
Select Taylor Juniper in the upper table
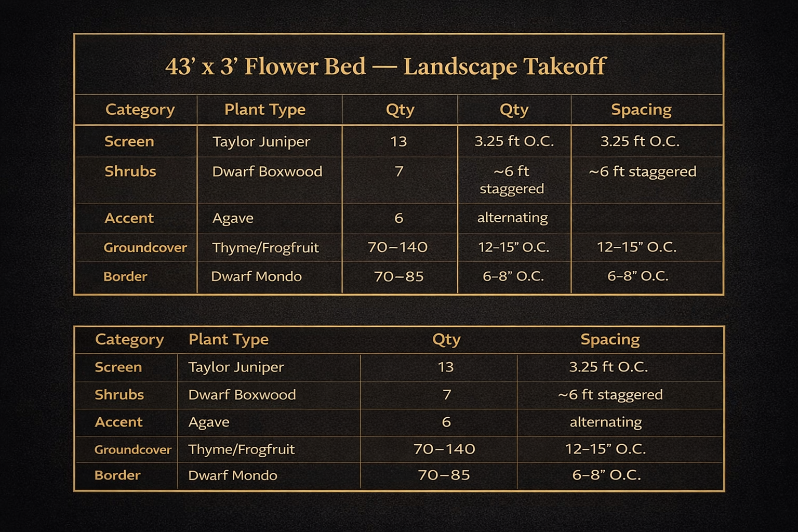click(x=261, y=141)
